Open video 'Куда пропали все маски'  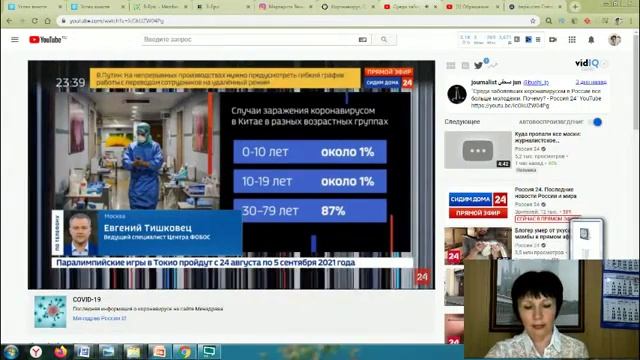tap(547, 137)
